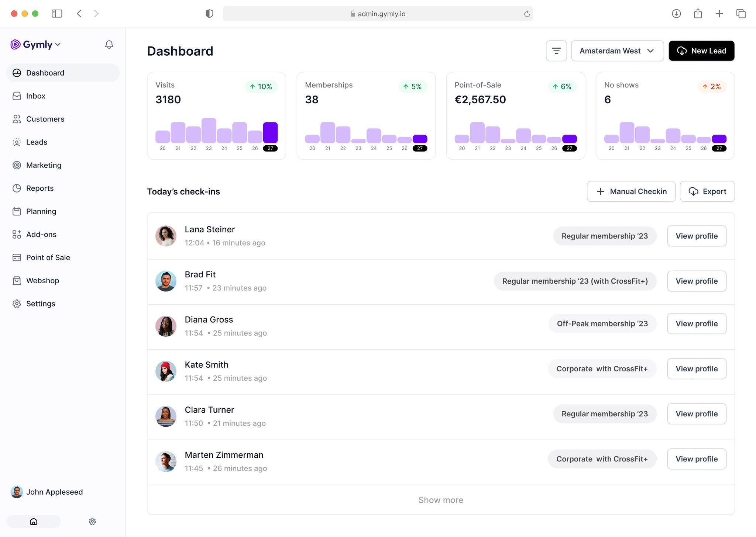Open Point of Sale

point(48,257)
